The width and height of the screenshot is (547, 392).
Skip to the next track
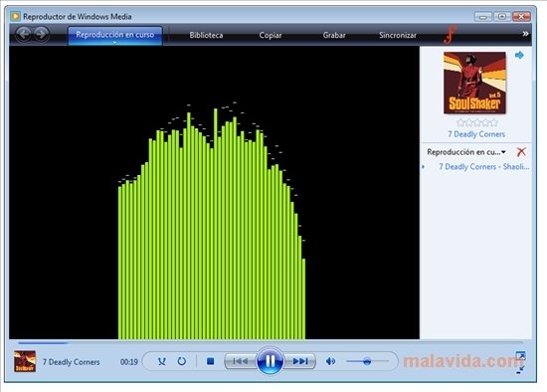pos(300,361)
